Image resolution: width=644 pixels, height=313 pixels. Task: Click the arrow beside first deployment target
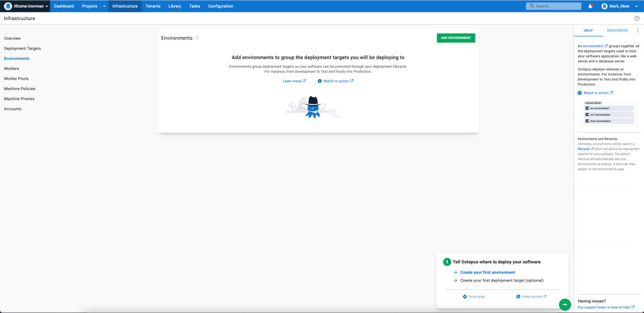[455, 280]
